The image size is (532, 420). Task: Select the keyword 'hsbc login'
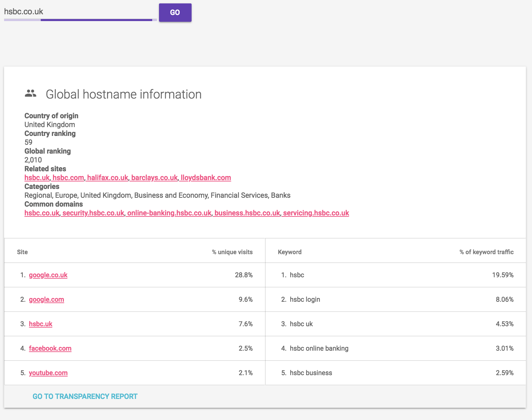pyautogui.click(x=305, y=299)
